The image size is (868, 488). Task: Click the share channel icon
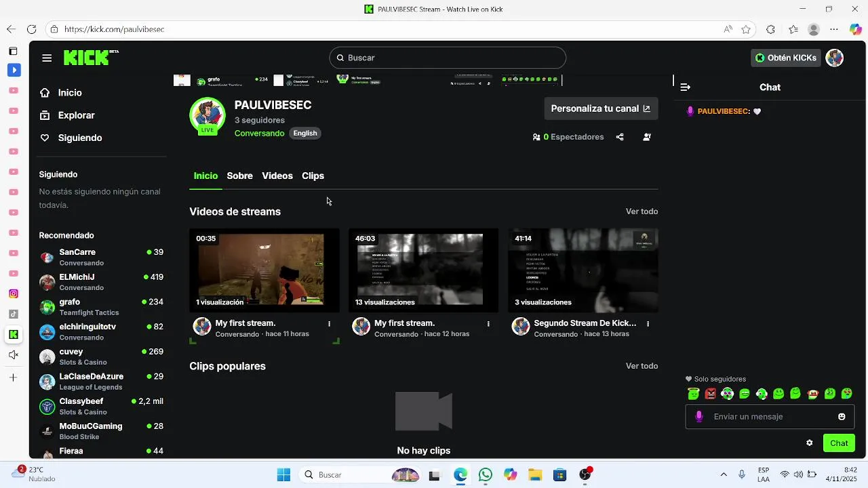coord(620,137)
